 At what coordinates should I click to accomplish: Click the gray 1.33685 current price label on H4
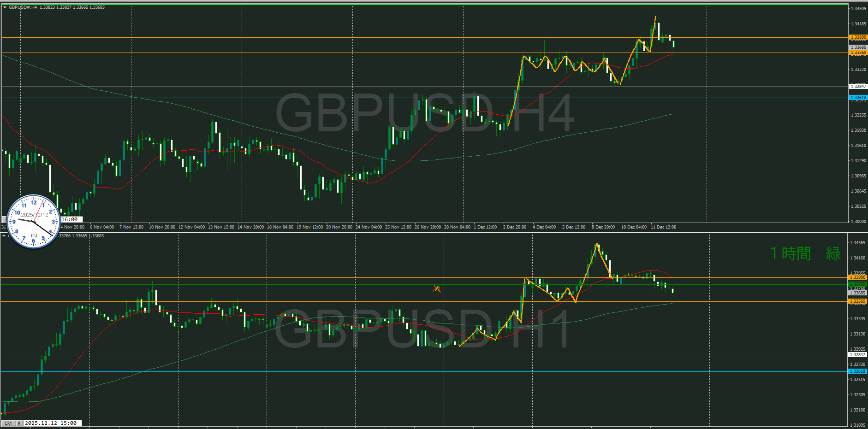[858, 47]
